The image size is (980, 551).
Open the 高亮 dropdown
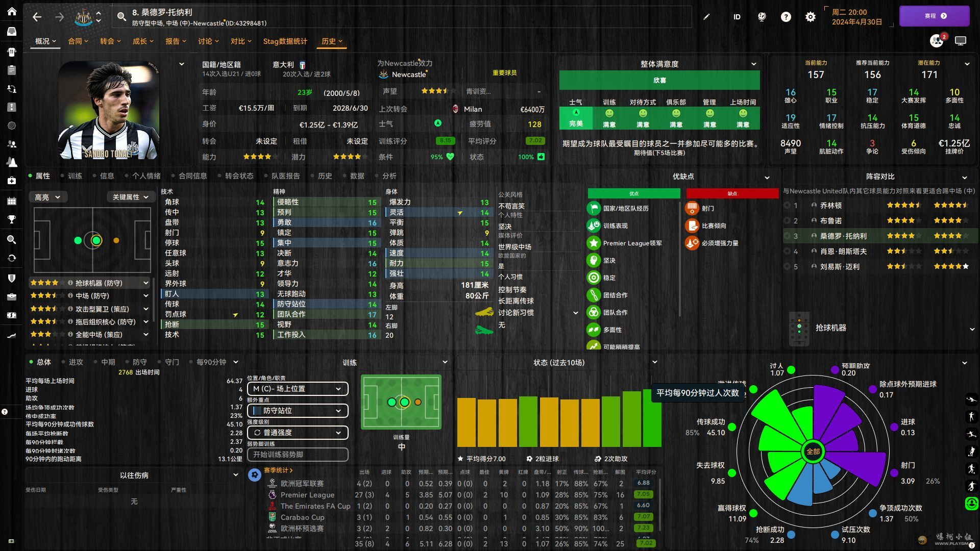tap(47, 197)
